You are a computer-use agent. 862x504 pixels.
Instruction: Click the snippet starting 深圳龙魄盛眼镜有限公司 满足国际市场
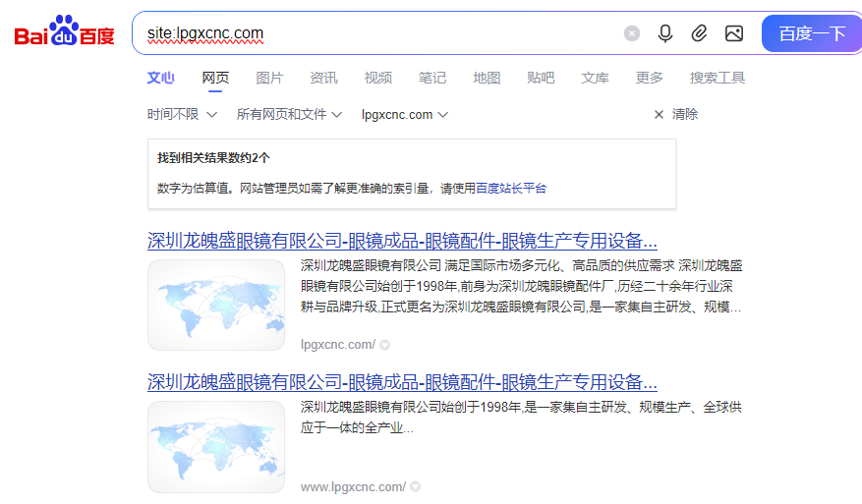pos(521,286)
